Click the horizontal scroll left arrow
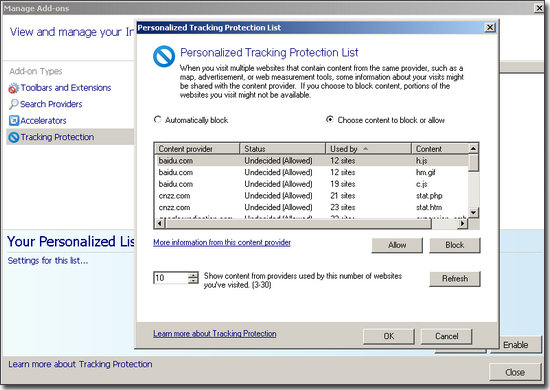 (x=160, y=223)
